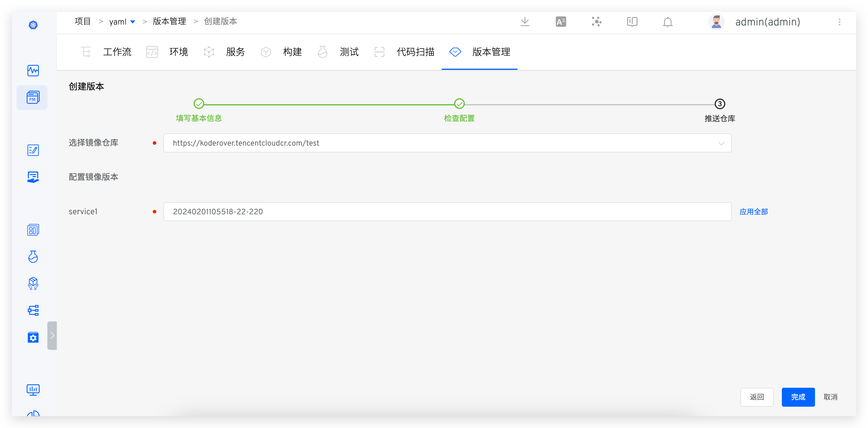Click the download icon in top bar
The image size is (868, 428).
pyautogui.click(x=525, y=22)
